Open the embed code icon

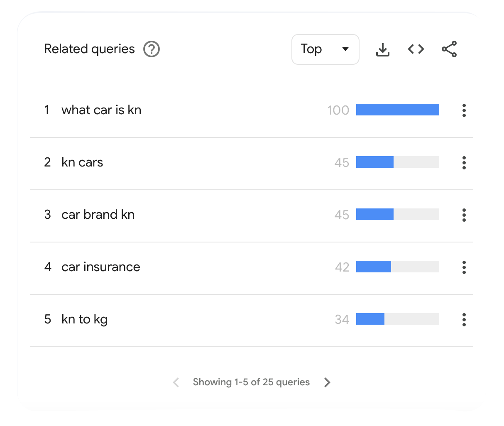pyautogui.click(x=416, y=49)
